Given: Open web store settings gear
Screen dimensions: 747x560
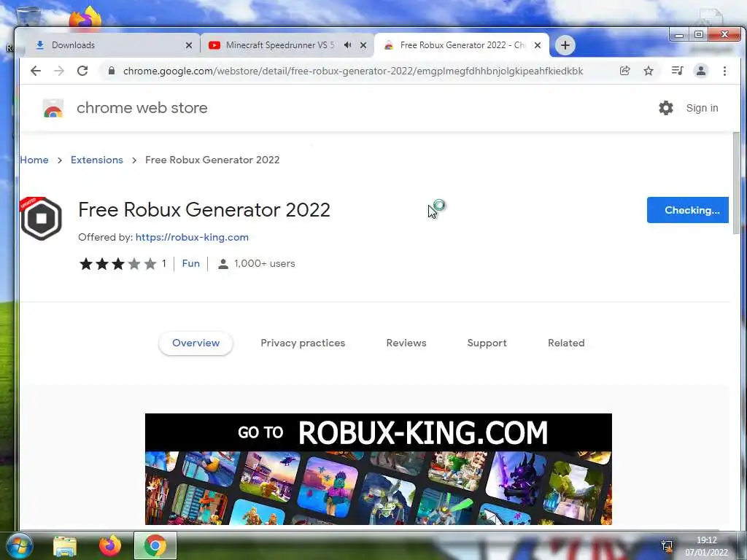Looking at the screenshot, I should click(x=665, y=108).
